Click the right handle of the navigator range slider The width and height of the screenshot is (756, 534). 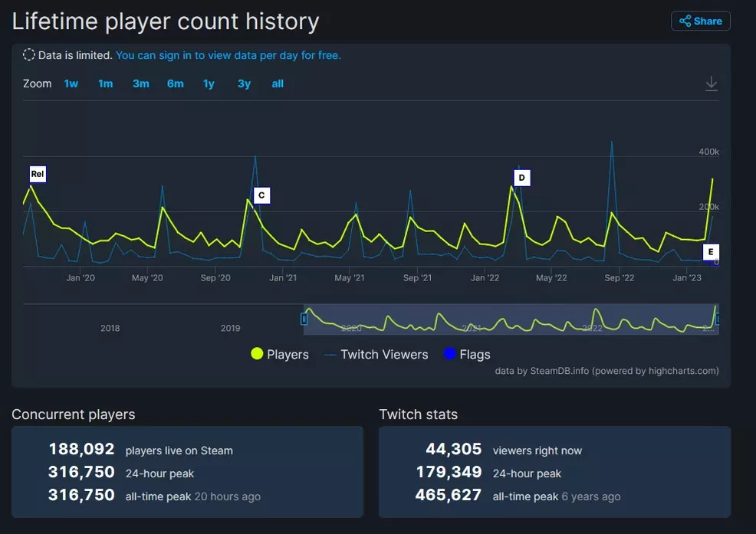point(716,319)
